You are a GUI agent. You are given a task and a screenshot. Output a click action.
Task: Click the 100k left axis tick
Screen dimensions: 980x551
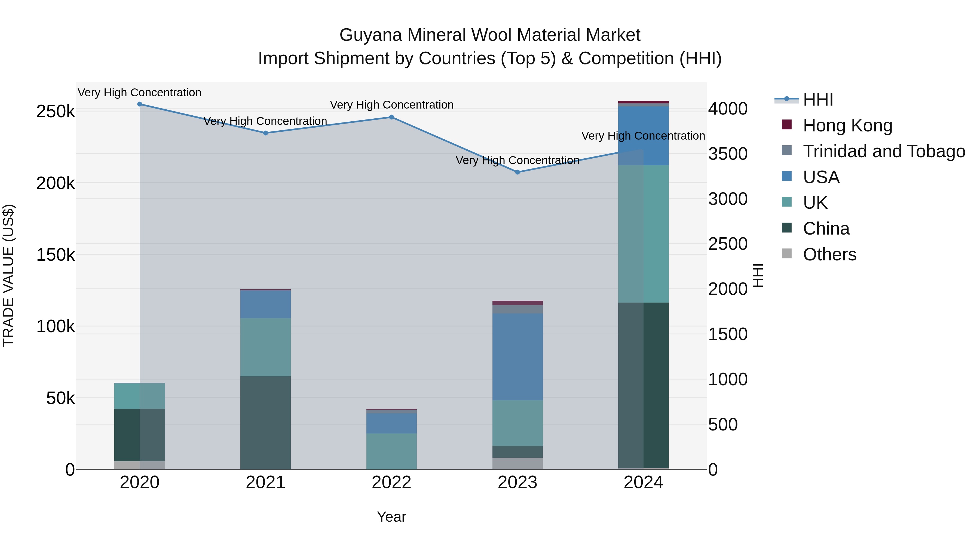[x=56, y=326]
